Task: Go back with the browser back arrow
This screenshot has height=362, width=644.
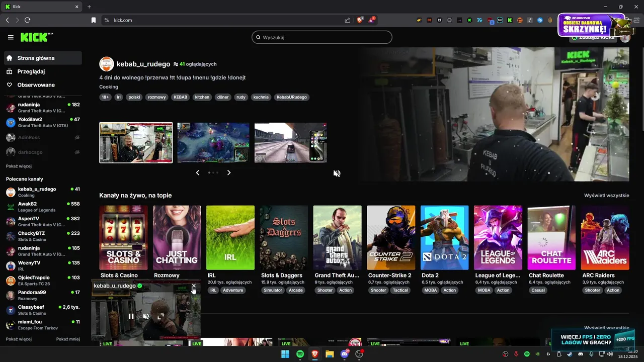Action: [x=7, y=20]
